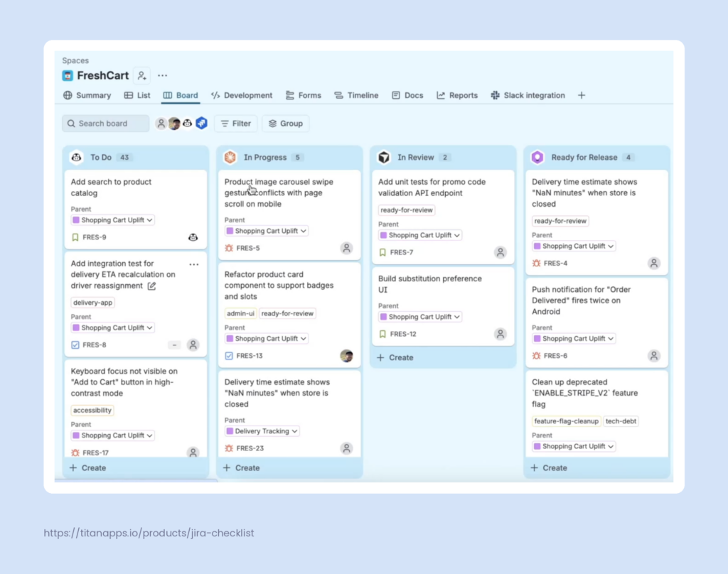
Task: Create an issue in the To Do column
Action: [87, 467]
